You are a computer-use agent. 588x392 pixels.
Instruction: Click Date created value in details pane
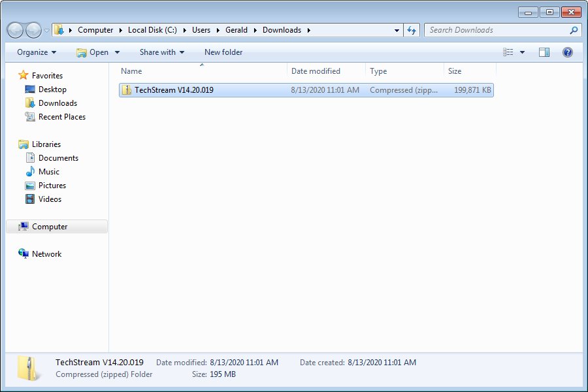(x=382, y=363)
